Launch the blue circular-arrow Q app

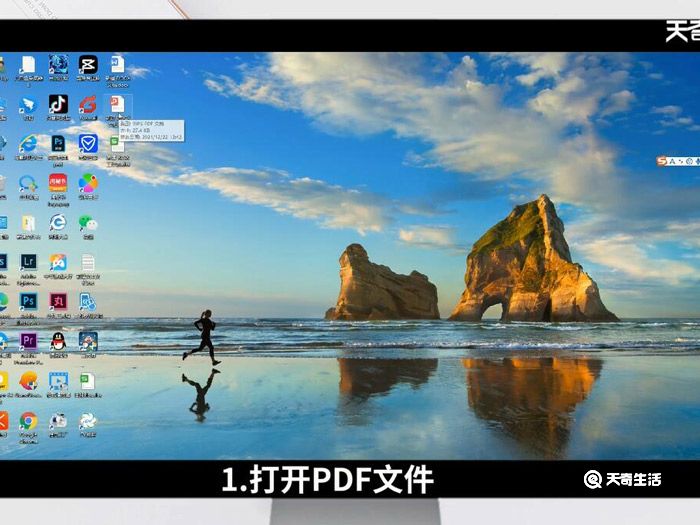point(29,184)
